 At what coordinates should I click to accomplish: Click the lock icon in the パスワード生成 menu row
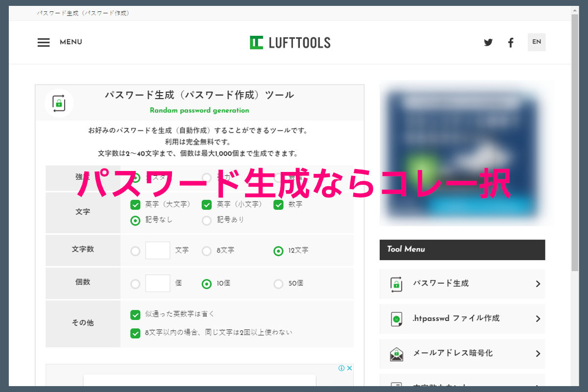[396, 284]
